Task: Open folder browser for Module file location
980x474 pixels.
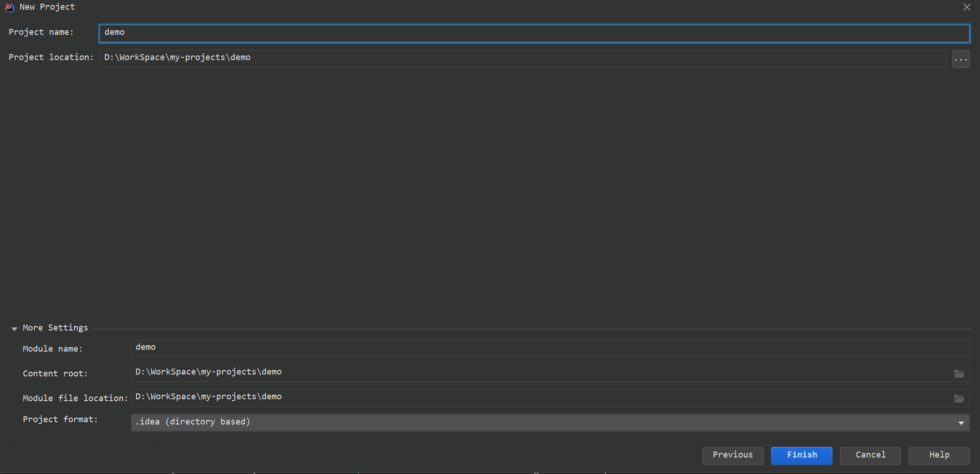Action: click(959, 398)
